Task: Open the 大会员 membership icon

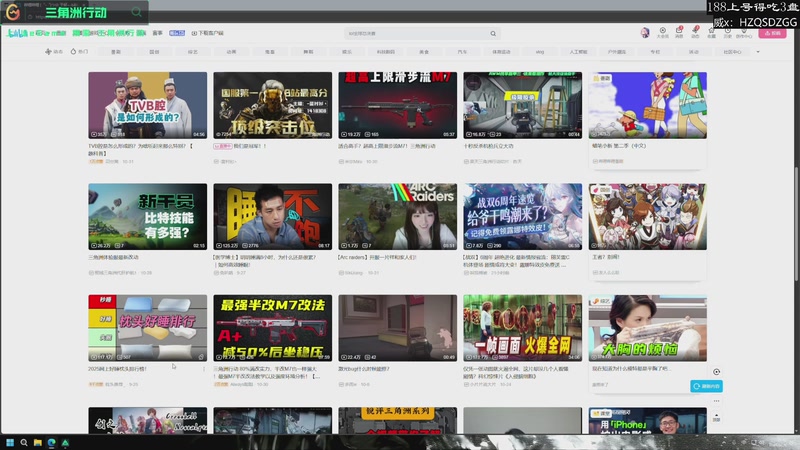Action: (662, 33)
